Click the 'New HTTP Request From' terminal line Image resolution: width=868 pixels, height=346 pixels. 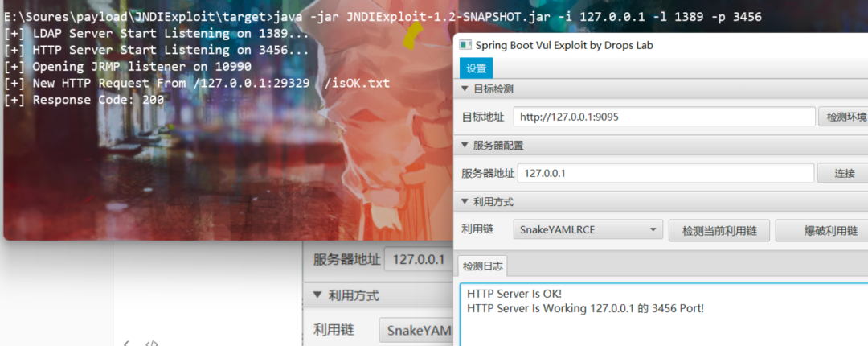tap(197, 83)
